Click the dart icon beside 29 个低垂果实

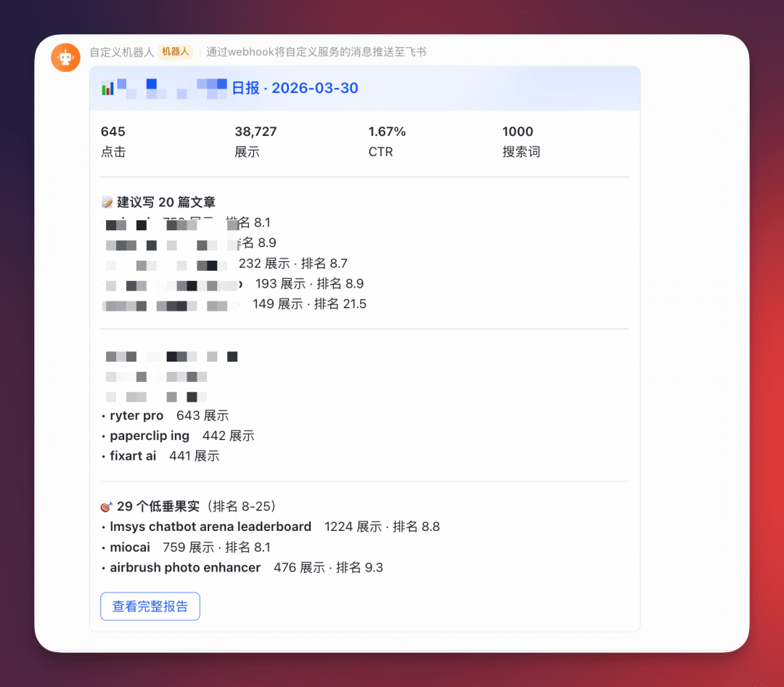click(x=107, y=506)
